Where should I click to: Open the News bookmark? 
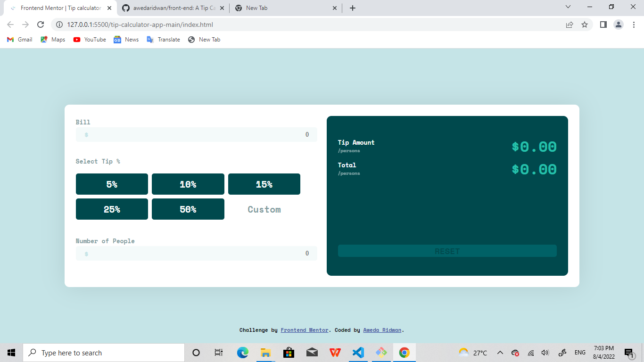[126, 40]
